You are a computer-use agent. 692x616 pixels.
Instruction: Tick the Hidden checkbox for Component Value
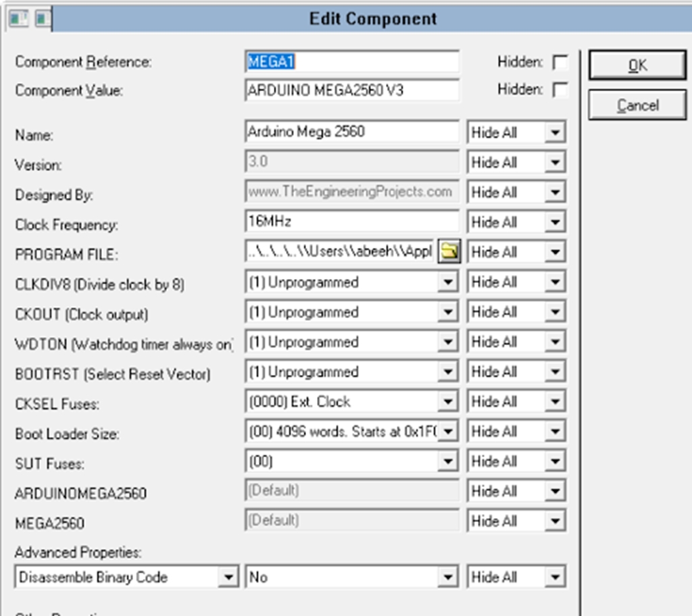(560, 90)
